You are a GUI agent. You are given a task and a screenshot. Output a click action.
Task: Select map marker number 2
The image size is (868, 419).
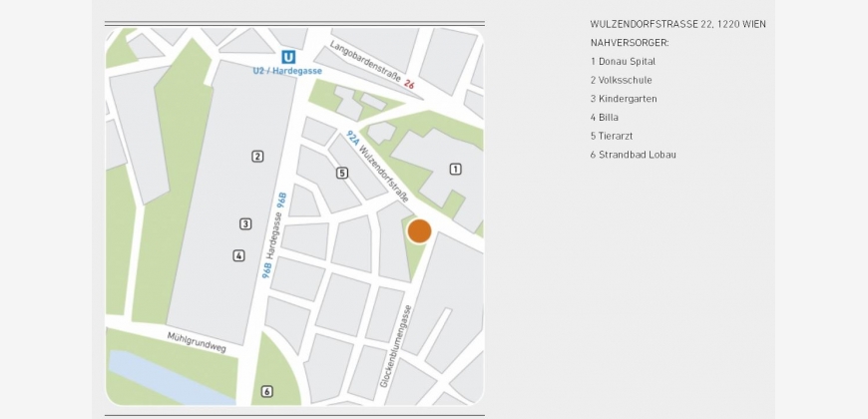pyautogui.click(x=257, y=156)
